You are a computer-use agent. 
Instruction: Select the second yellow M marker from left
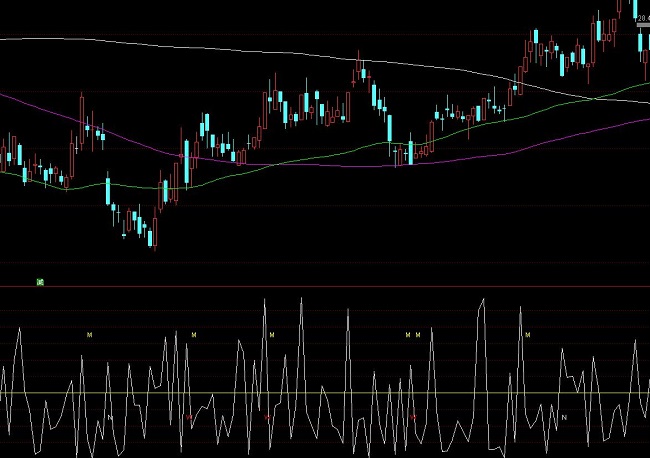194,334
